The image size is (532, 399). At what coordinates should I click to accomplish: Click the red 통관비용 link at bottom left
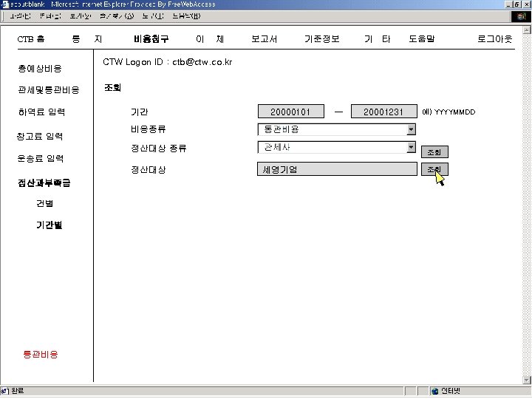41,354
